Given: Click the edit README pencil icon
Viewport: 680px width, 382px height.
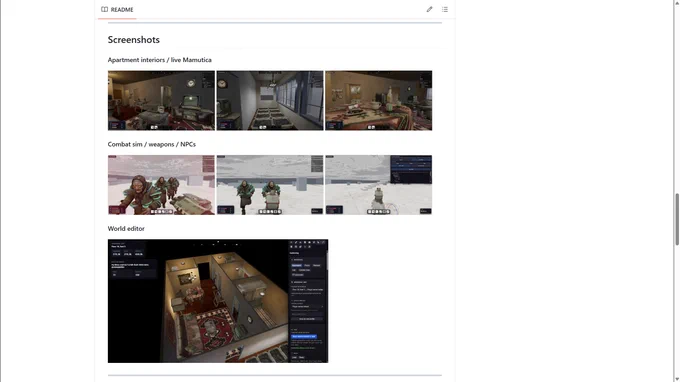Looking at the screenshot, I should [x=429, y=9].
